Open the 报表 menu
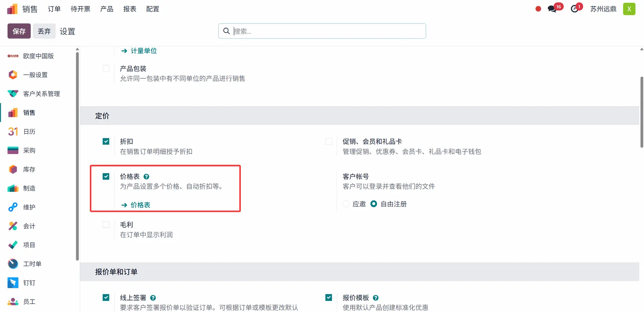This screenshot has width=644, height=312. click(129, 9)
